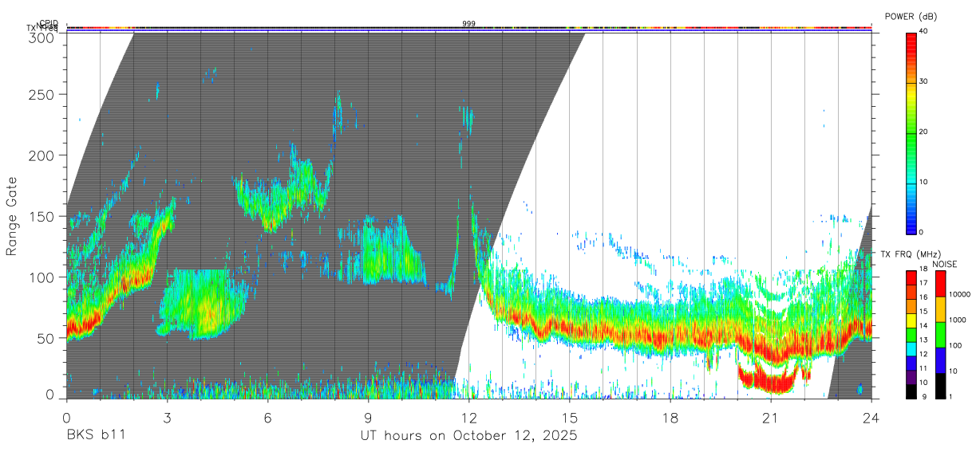Click the 'NOISE' legend title
Viewport: 980px width, 452px height.
coord(943,264)
